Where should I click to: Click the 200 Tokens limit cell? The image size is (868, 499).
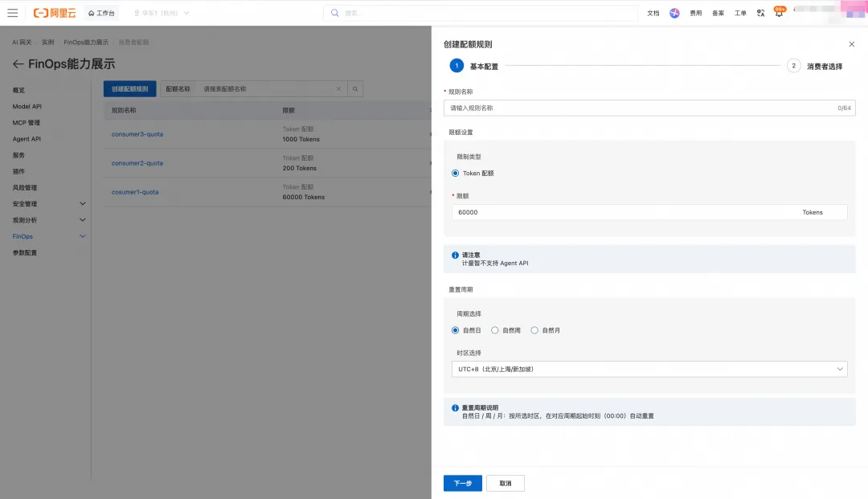tap(300, 168)
